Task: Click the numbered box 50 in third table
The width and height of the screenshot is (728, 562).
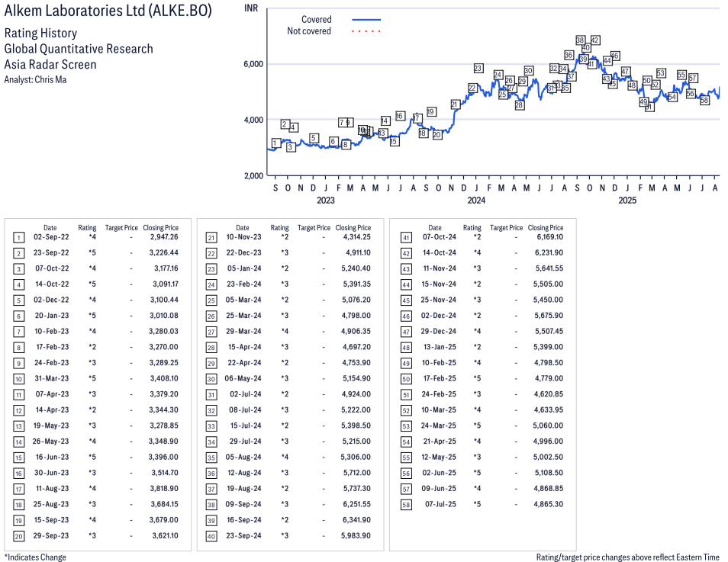Action: pos(406,379)
